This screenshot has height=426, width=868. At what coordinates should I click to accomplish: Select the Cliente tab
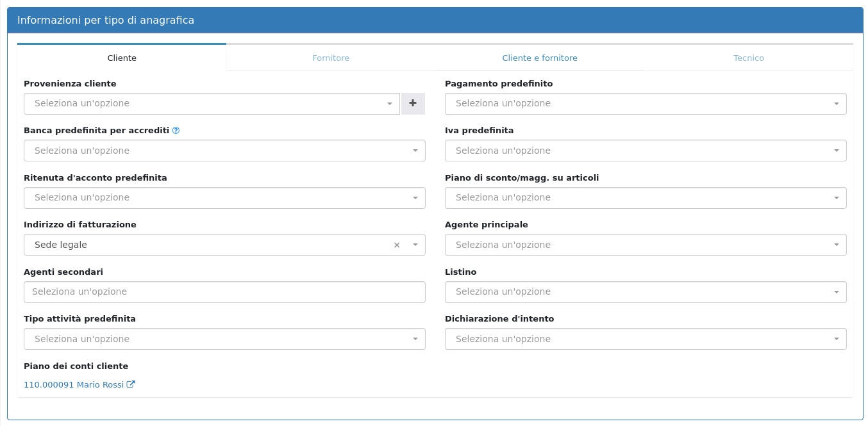[122, 58]
